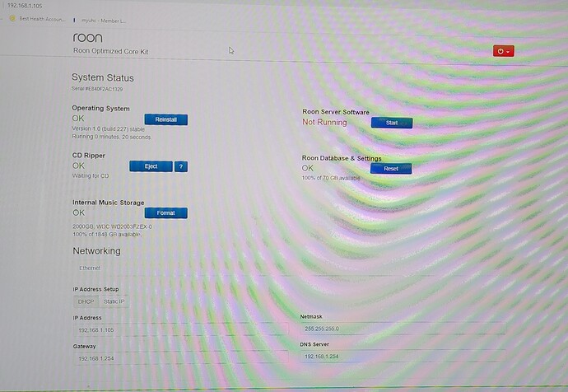Open the myuhc Member bookmark

[x=100, y=21]
